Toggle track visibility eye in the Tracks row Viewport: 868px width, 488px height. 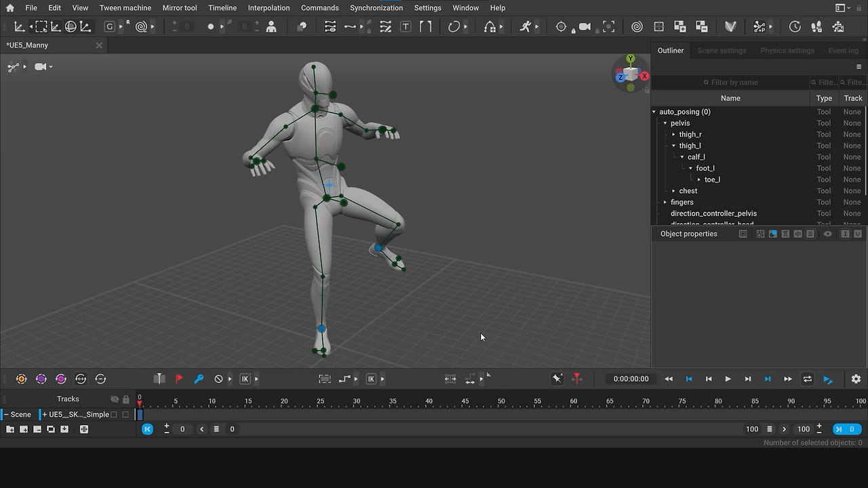(115, 399)
